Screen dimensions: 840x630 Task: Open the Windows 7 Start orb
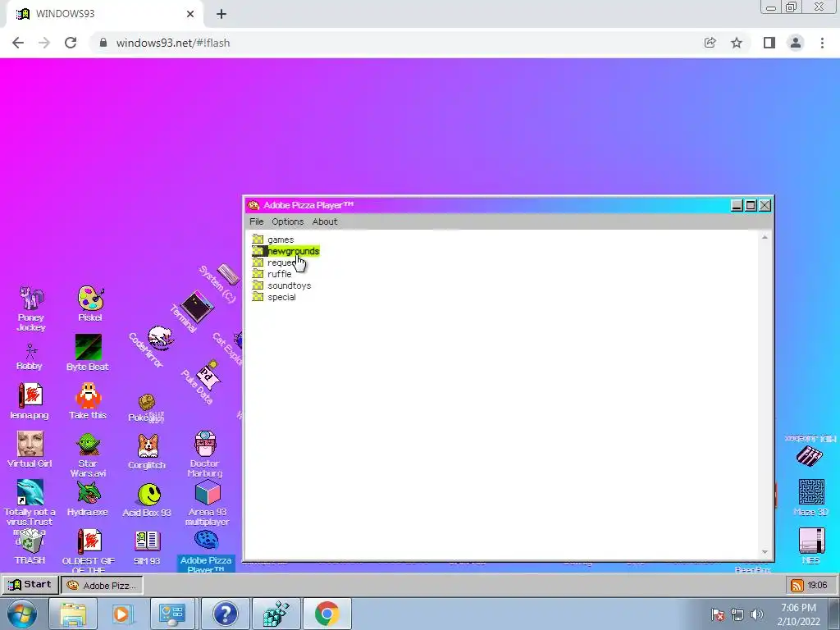(x=21, y=614)
